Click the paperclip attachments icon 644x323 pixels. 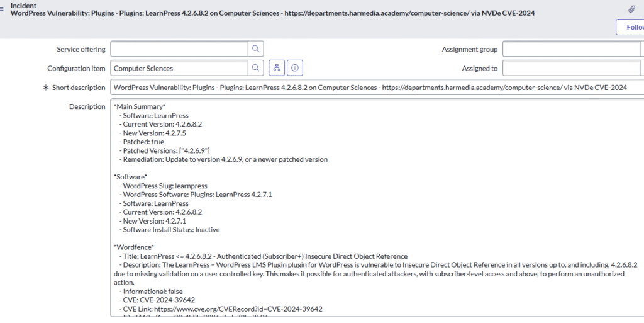click(631, 9)
